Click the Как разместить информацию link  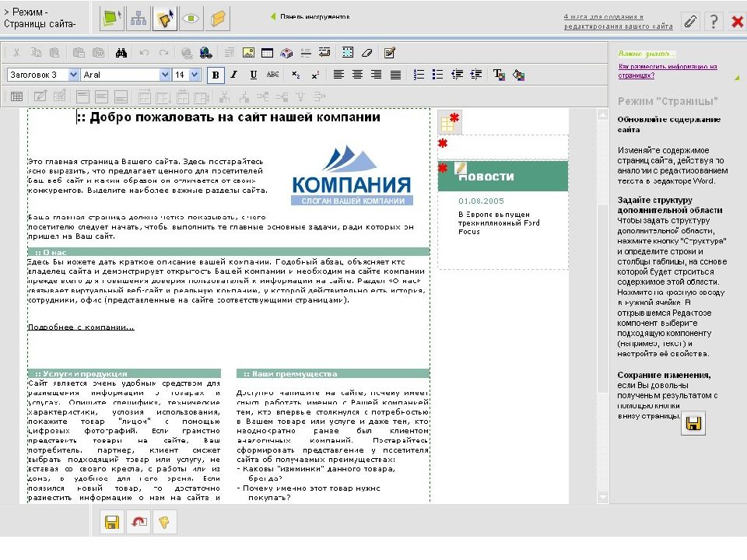(668, 71)
